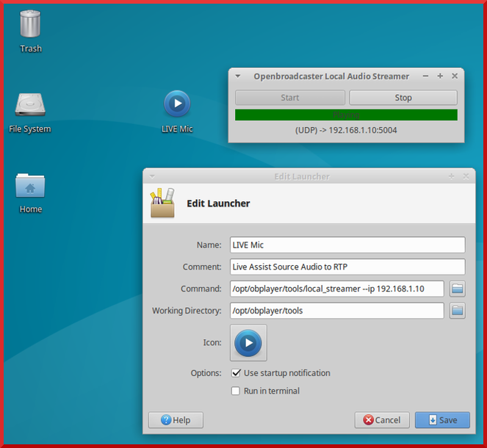Screen dimensions: 487x448
Task: Disable the Use startup notification checkbox
Action: coord(236,373)
